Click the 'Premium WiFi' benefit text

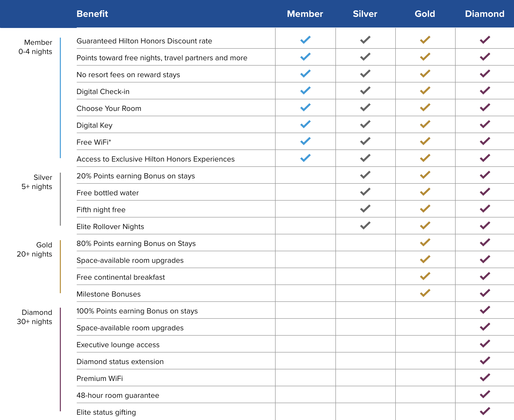(100, 379)
